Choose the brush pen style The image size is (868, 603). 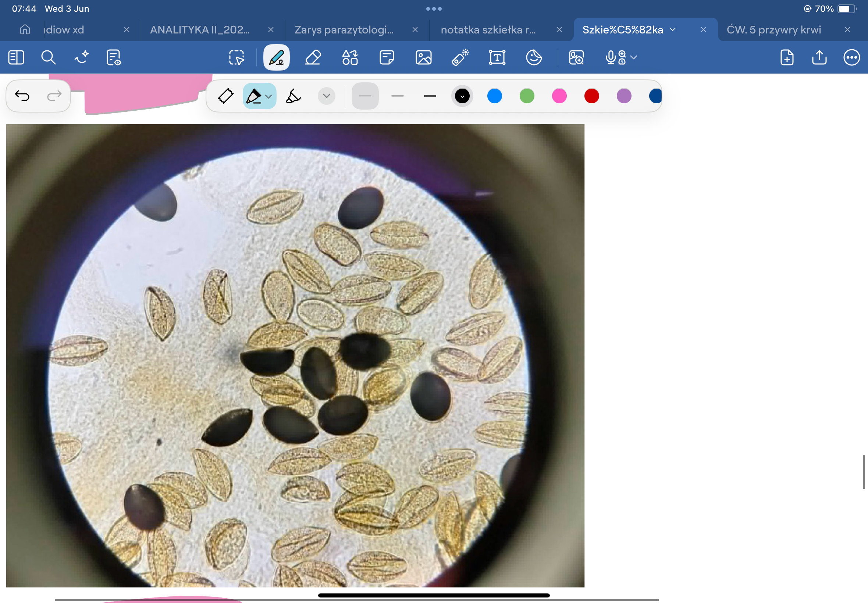tap(293, 96)
